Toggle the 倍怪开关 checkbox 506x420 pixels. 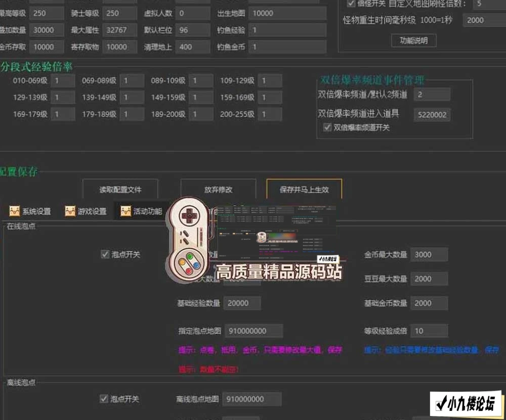click(351, 4)
